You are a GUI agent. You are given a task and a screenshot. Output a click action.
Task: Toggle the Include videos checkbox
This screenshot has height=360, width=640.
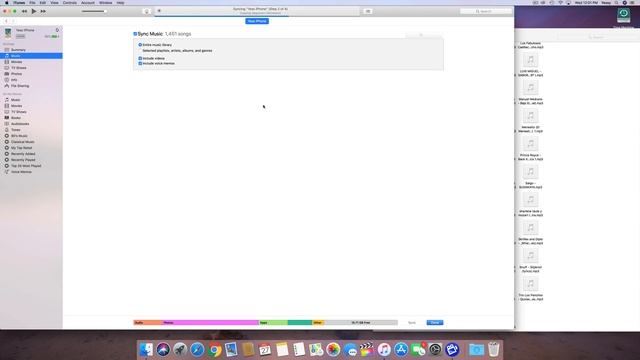(x=140, y=58)
